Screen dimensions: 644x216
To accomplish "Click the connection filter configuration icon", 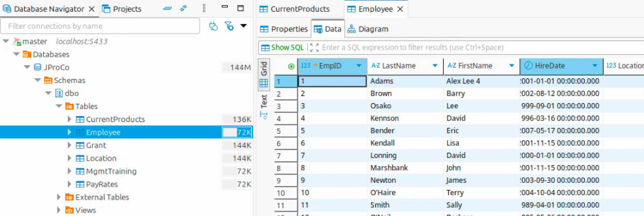I will pos(213,26).
